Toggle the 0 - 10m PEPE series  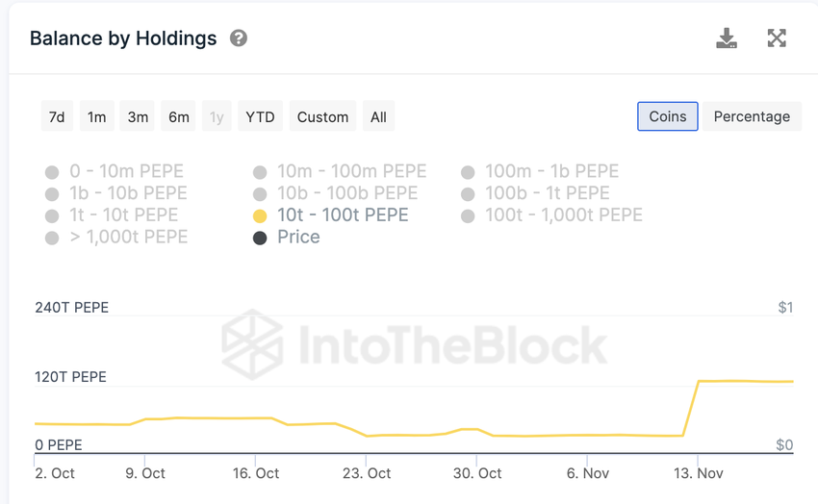(x=128, y=172)
